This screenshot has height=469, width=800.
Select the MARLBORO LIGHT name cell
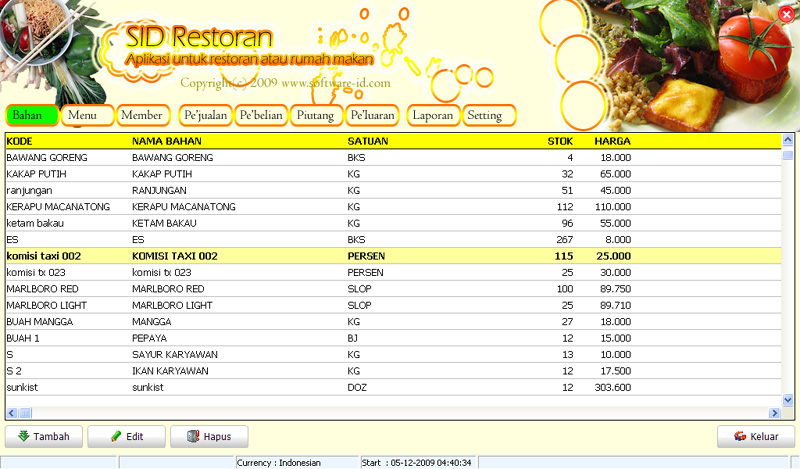[172, 305]
